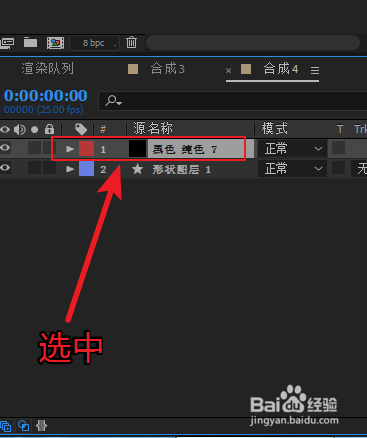The image size is (367, 438).
Task: Click layer number 2
Action: coord(103,170)
